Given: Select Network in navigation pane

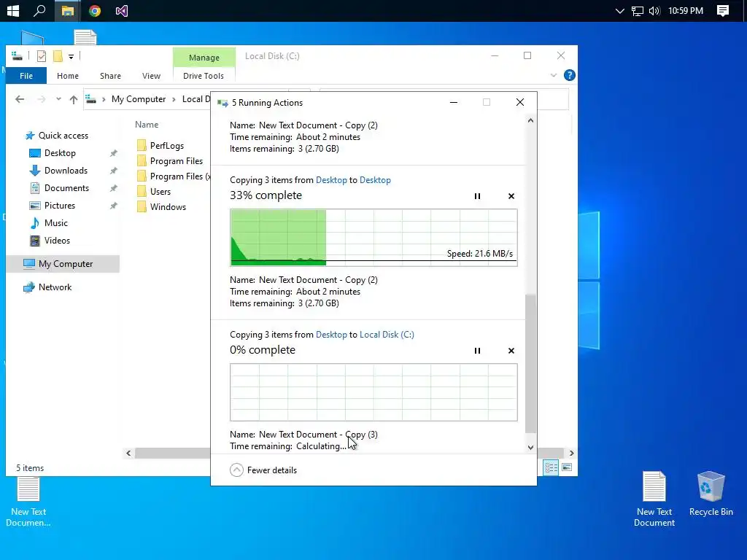Looking at the screenshot, I should [x=55, y=287].
